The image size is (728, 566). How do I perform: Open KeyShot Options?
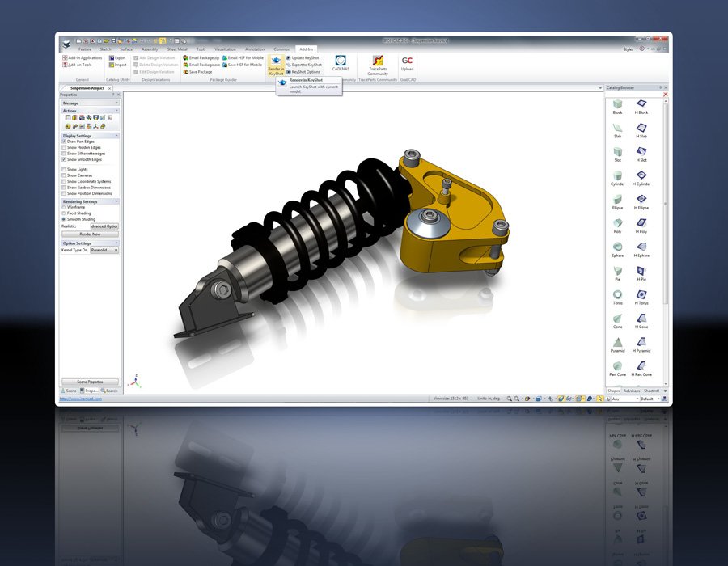click(303, 72)
